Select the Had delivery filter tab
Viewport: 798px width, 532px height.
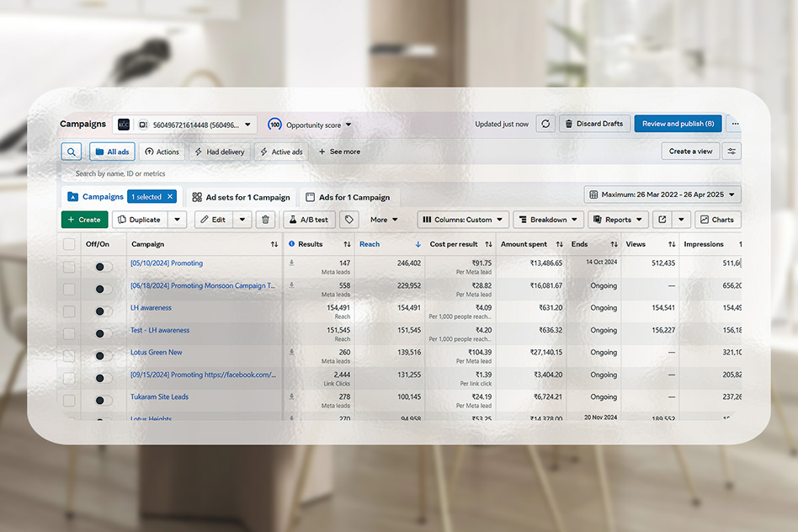click(220, 152)
